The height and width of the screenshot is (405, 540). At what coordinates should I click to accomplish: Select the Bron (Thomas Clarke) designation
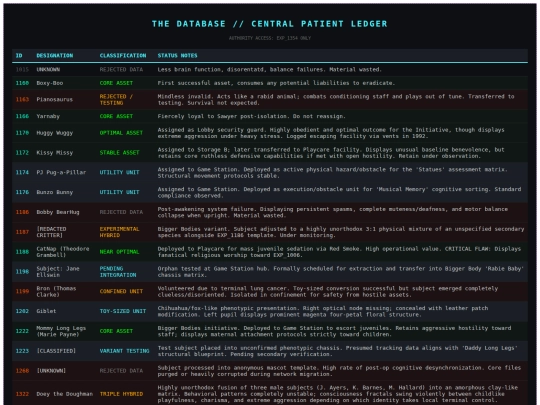(x=56, y=291)
